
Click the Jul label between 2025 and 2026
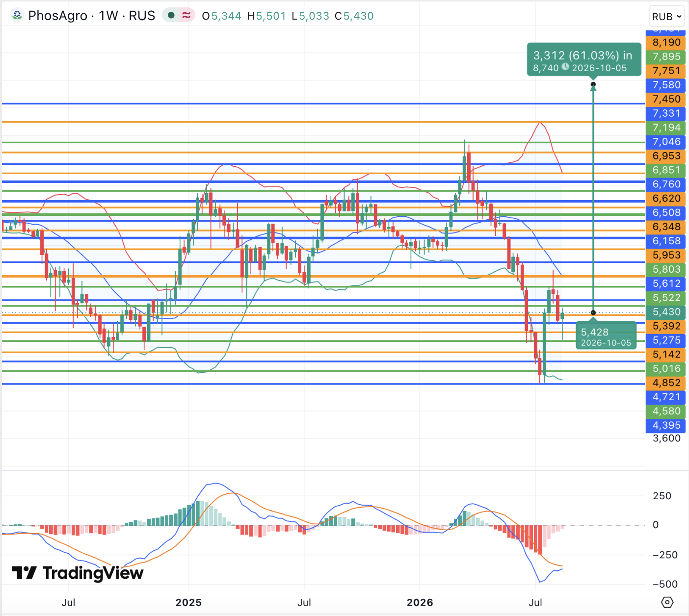(304, 603)
